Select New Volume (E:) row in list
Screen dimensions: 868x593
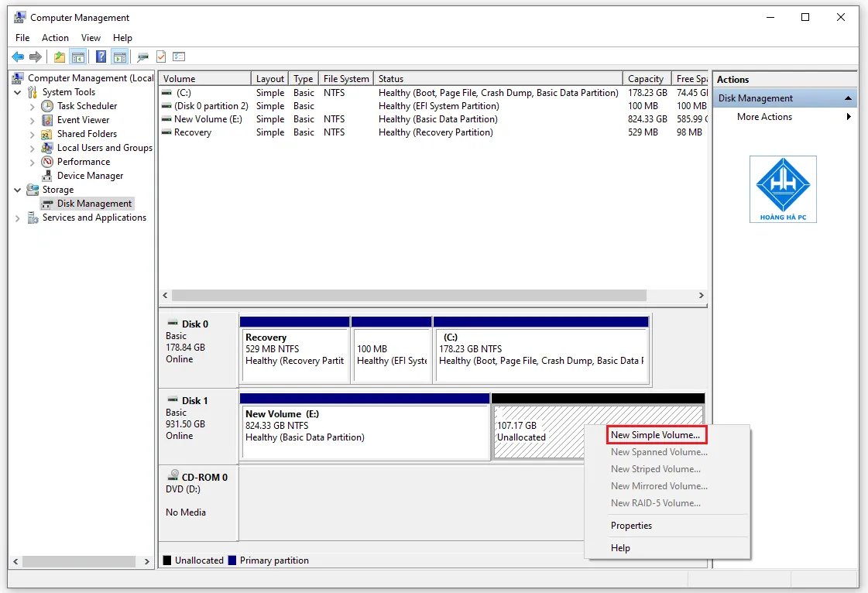click(433, 119)
